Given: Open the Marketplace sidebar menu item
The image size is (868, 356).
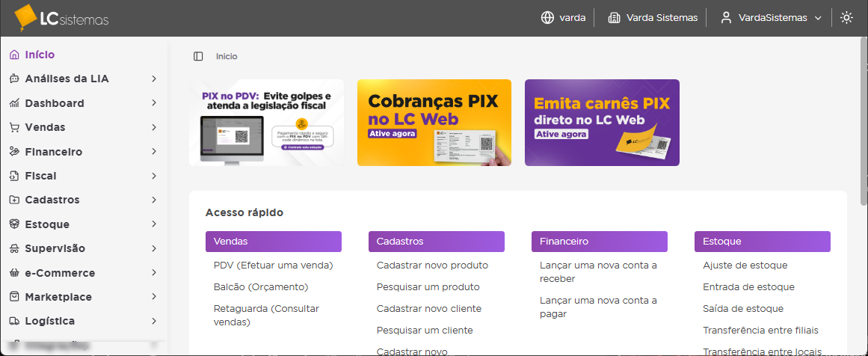Looking at the screenshot, I should (84, 297).
